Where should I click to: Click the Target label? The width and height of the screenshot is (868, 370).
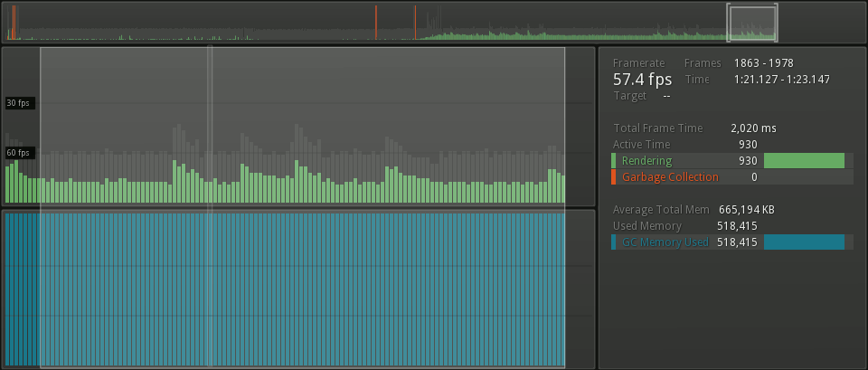point(629,96)
